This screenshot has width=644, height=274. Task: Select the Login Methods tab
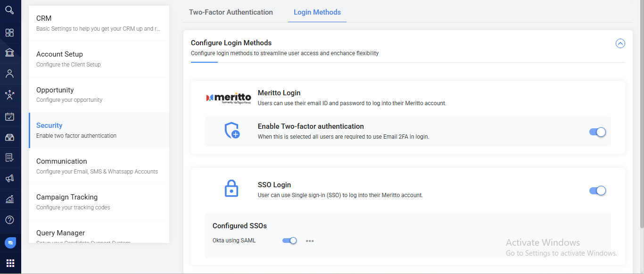pyautogui.click(x=317, y=12)
